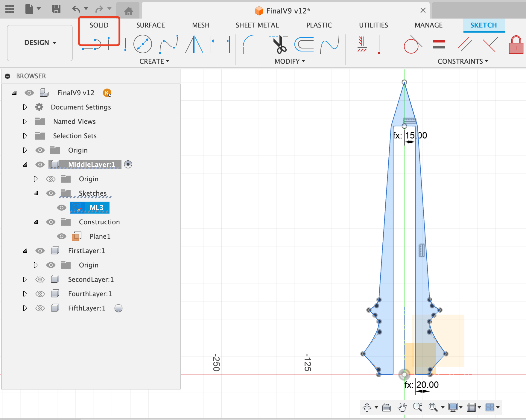The image size is (526, 420).
Task: Click the Zoom Window tool
Action: click(433, 407)
